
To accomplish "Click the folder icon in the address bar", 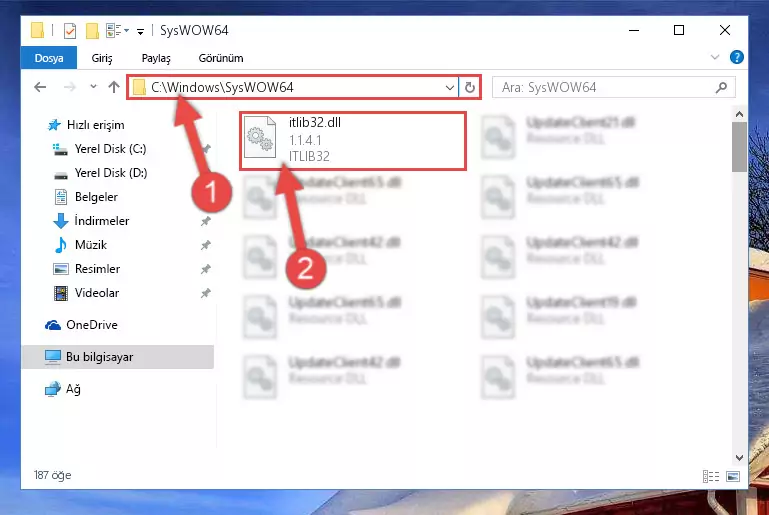I will [139, 87].
